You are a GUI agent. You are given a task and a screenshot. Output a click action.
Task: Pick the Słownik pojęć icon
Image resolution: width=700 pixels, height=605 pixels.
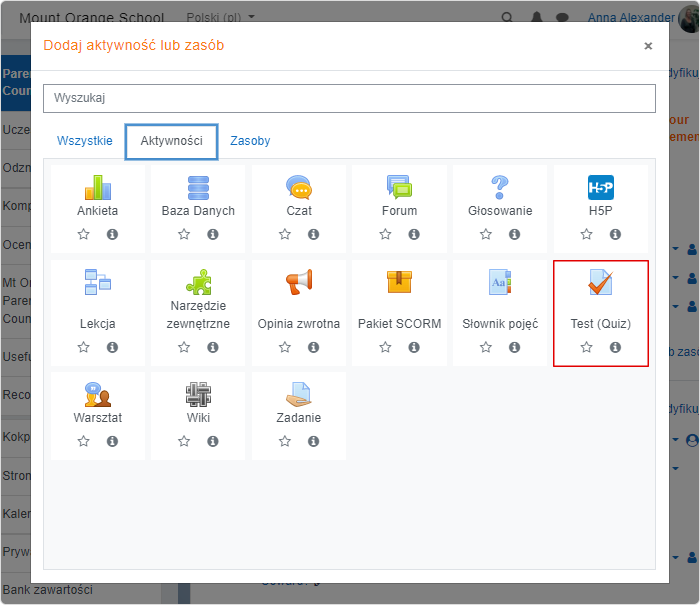(x=500, y=282)
